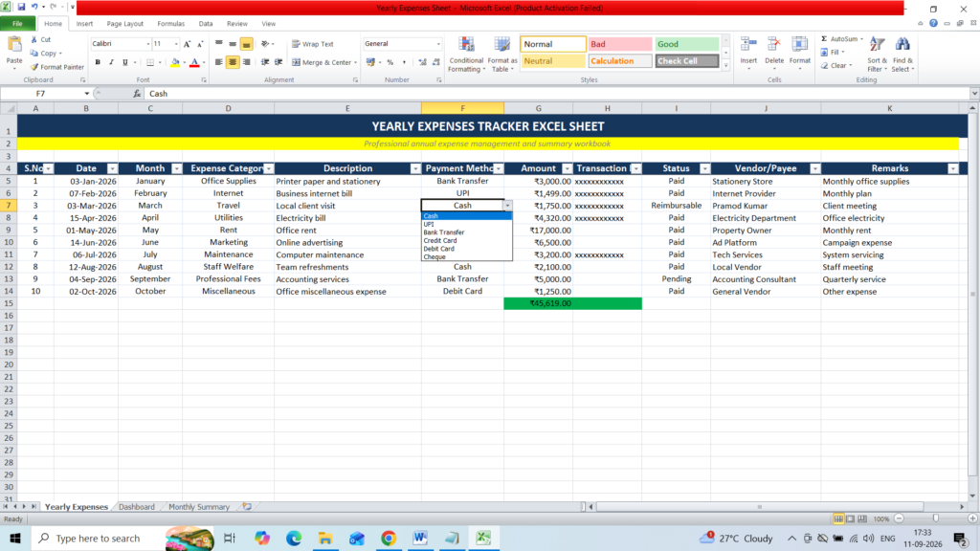Click the Delete cells icon

coord(773,45)
